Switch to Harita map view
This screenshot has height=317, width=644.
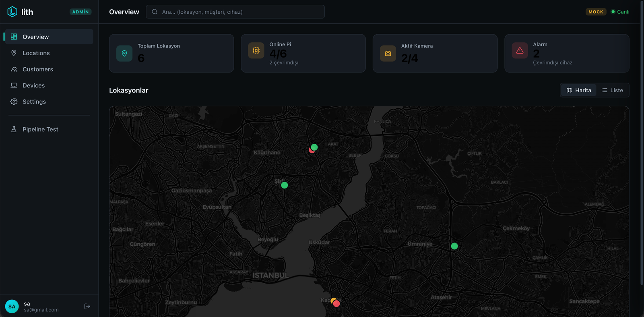point(579,90)
